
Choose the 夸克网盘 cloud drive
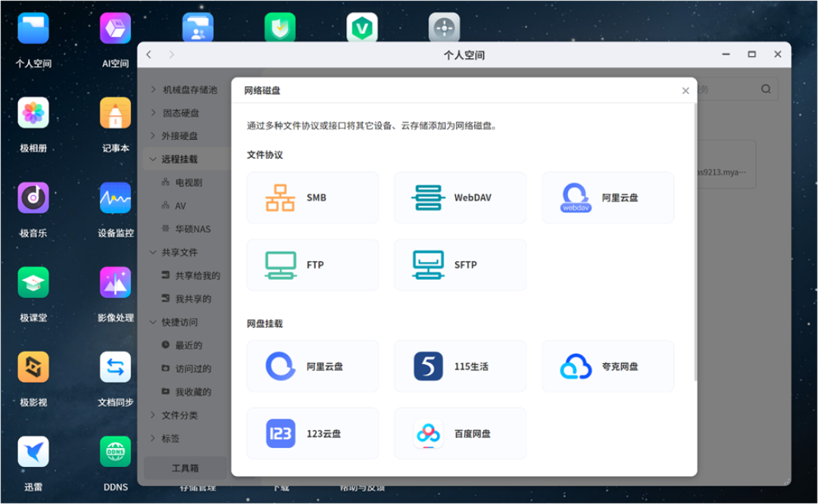607,366
